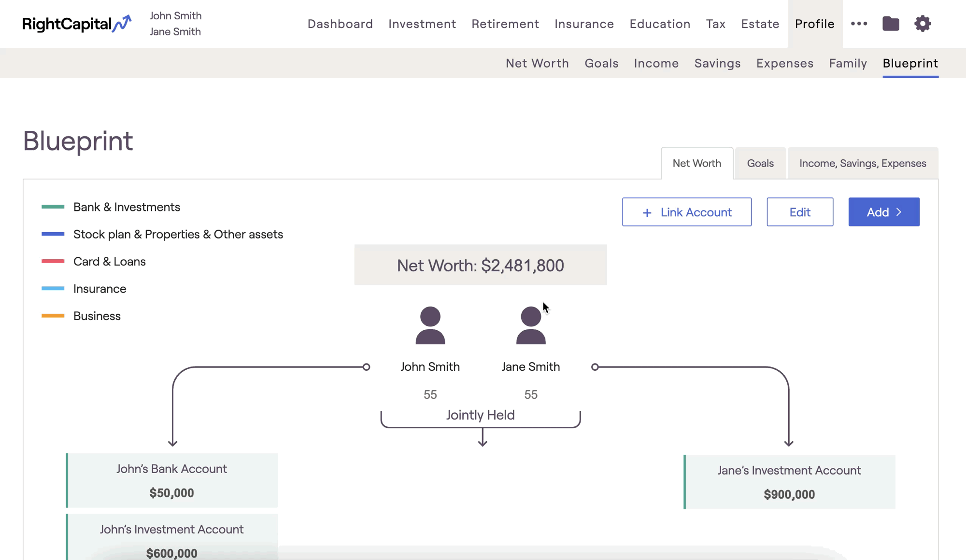Open settings gear icon
Viewport: 966px width, 560px height.
pos(923,23)
